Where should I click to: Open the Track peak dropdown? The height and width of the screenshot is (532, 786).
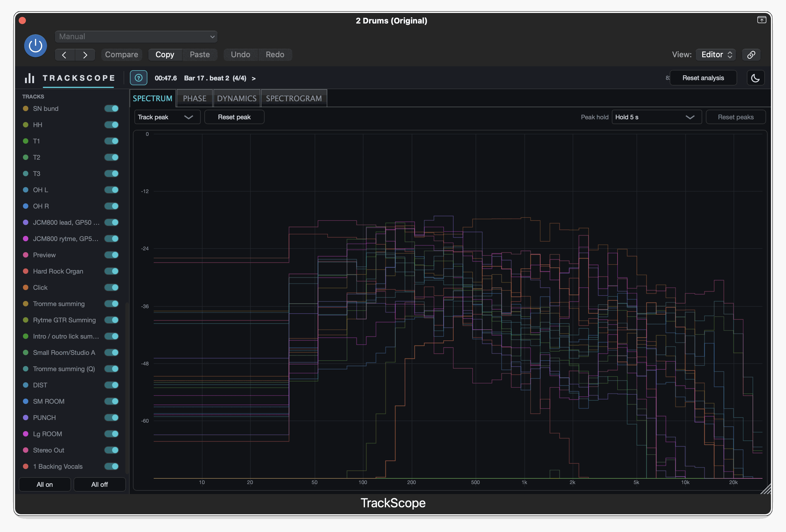[x=167, y=117]
